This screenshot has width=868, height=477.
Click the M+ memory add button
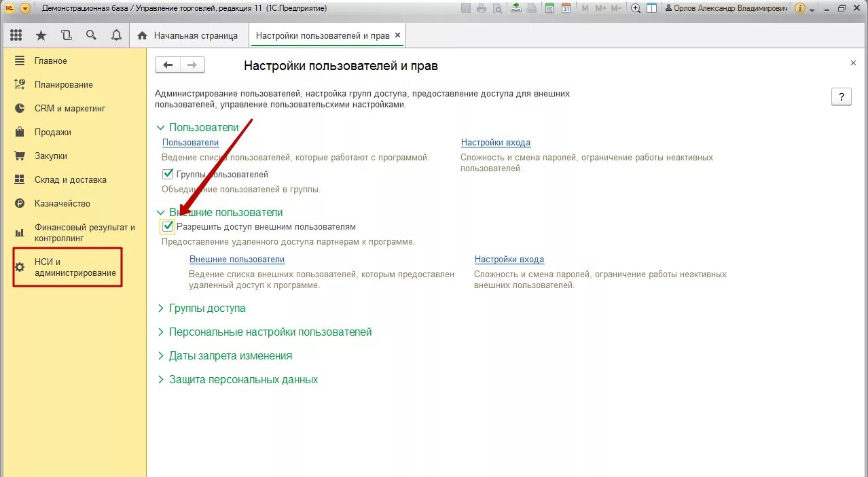coord(600,8)
